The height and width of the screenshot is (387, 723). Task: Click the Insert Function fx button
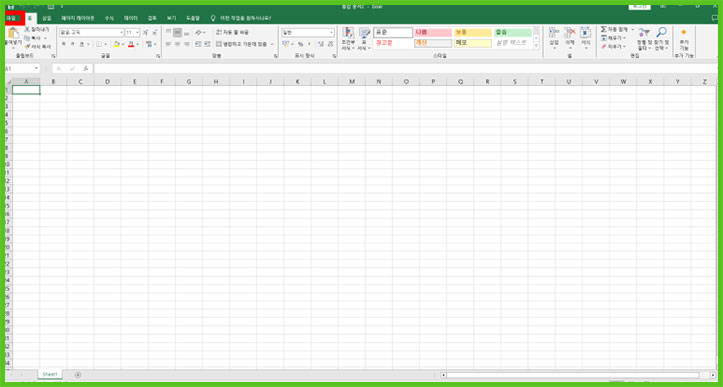pyautogui.click(x=86, y=68)
